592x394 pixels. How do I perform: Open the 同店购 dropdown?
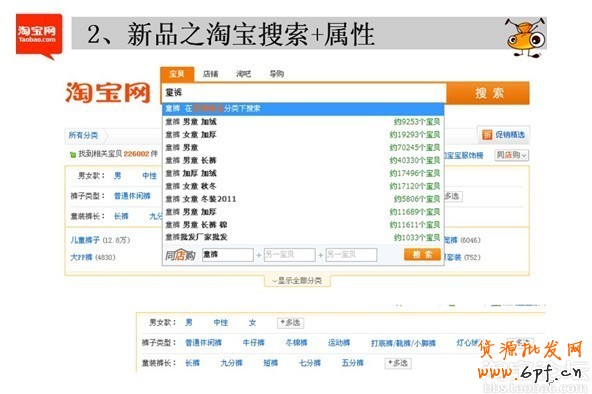[x=512, y=155]
